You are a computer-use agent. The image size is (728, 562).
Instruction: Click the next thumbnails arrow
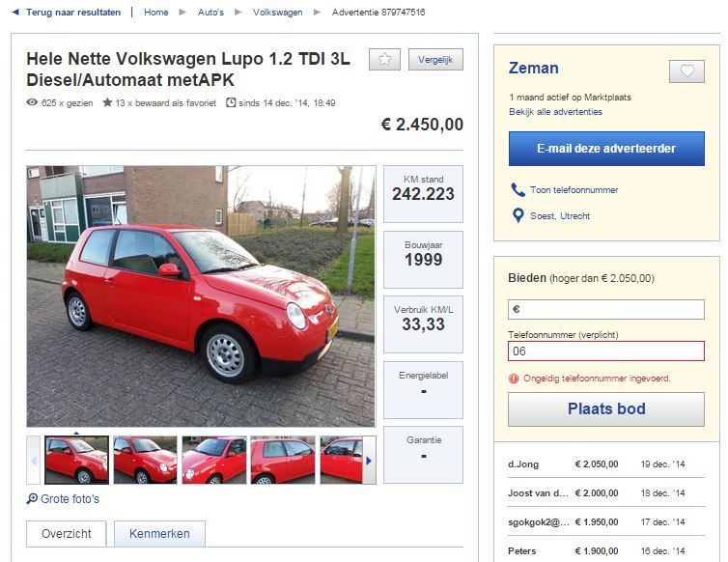369,461
